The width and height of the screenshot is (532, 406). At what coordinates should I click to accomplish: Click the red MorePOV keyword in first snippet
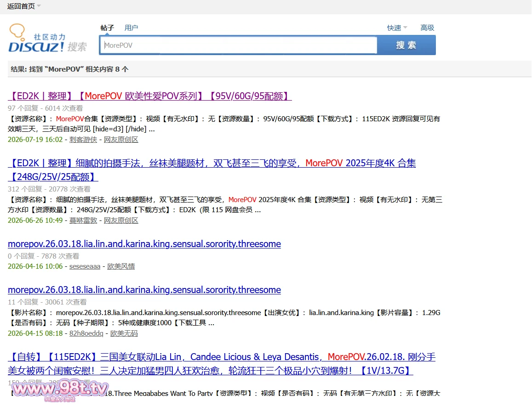[x=70, y=119]
